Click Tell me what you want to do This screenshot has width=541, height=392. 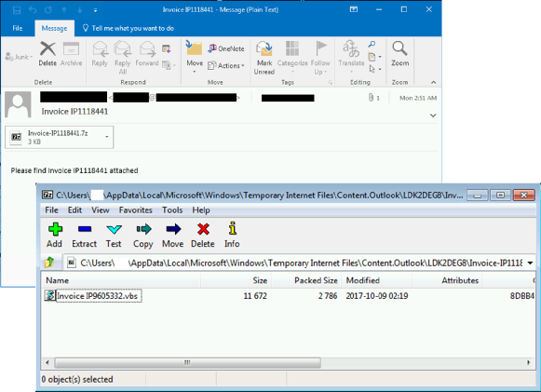(128, 28)
